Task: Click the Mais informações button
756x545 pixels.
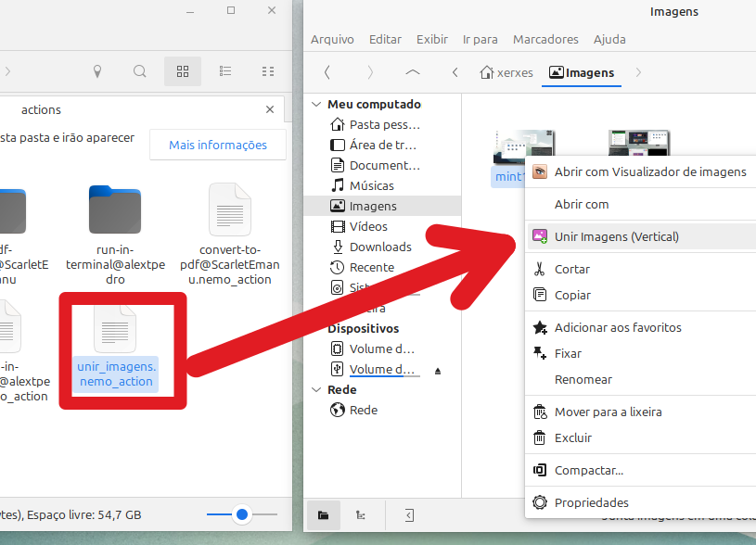Action: coord(218,145)
